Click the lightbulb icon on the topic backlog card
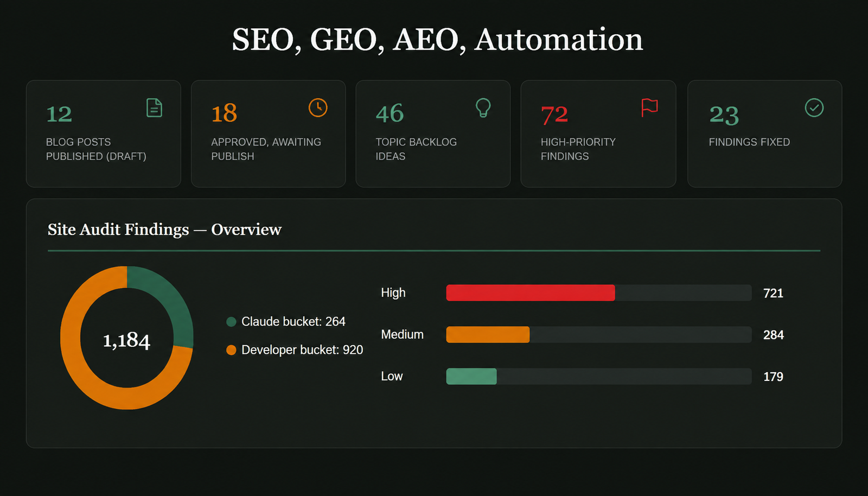868x496 pixels. tap(483, 107)
